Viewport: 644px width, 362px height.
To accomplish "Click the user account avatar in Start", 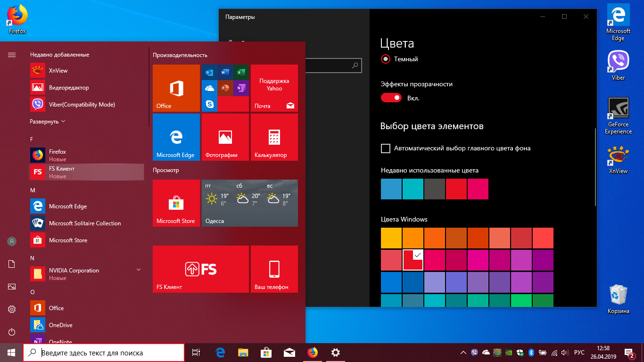I will pos(12,241).
